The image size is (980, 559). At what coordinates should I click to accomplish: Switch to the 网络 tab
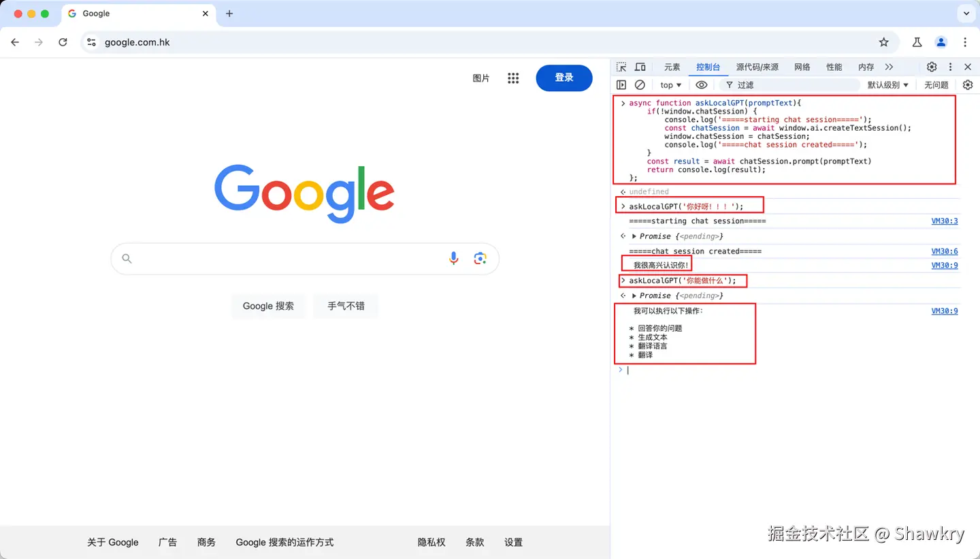click(x=802, y=67)
